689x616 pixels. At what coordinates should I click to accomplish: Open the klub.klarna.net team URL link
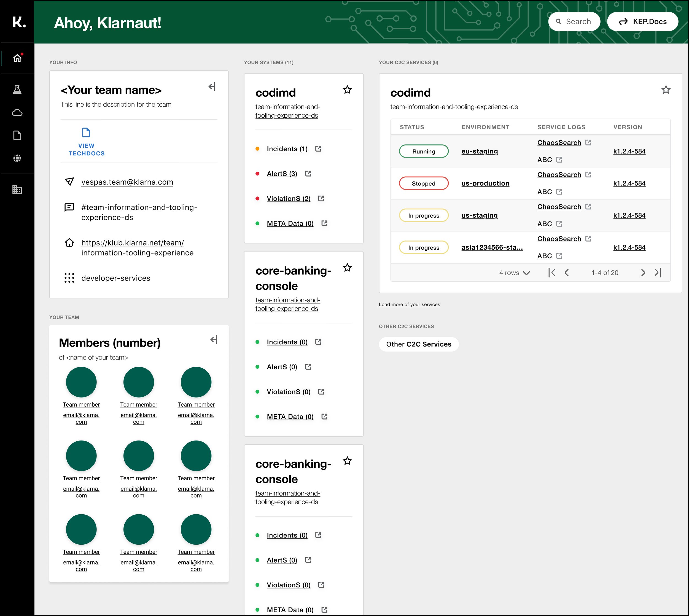pos(138,248)
